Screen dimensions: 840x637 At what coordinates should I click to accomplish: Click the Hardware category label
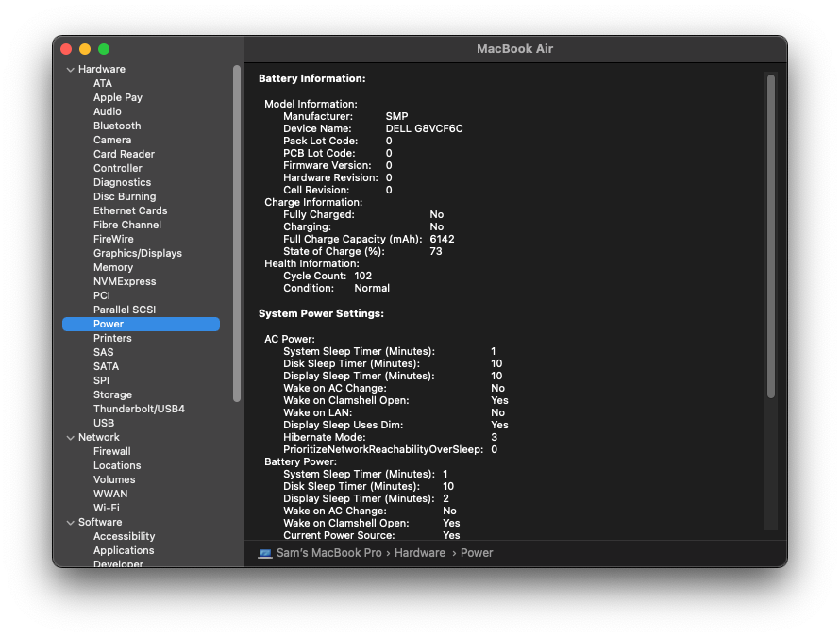pyautogui.click(x=101, y=69)
